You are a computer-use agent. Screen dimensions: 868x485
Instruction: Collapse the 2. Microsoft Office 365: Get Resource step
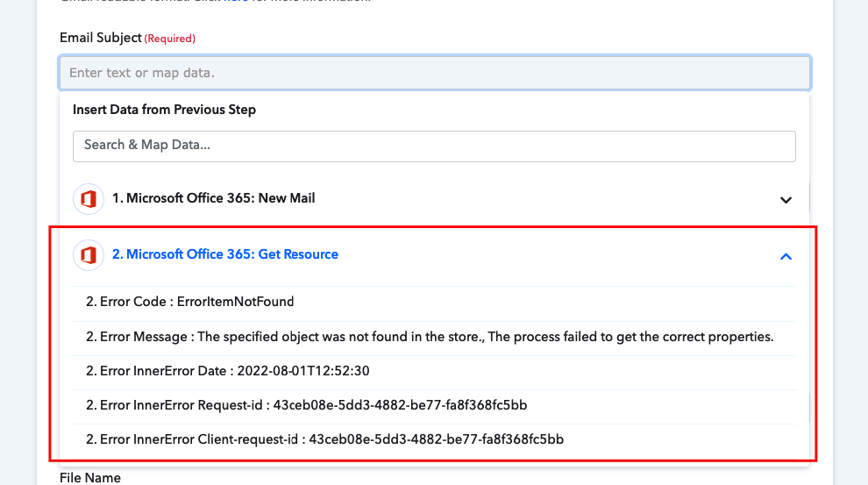[786, 256]
